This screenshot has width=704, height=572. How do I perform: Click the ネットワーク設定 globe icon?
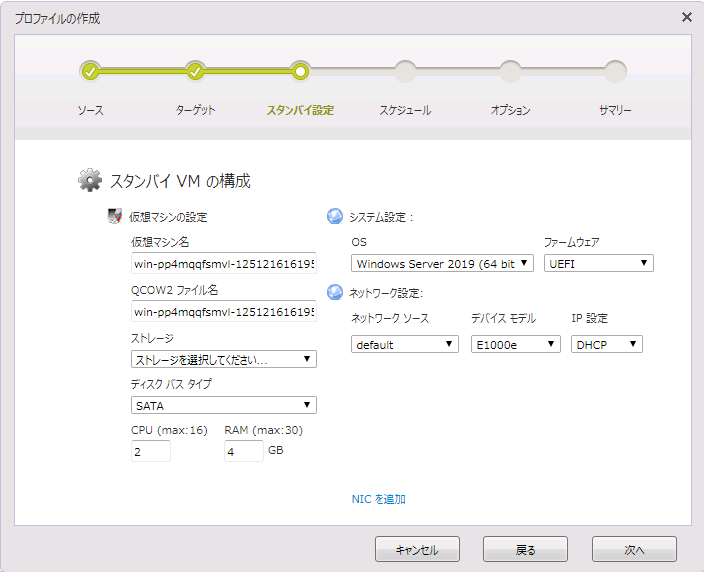335,293
